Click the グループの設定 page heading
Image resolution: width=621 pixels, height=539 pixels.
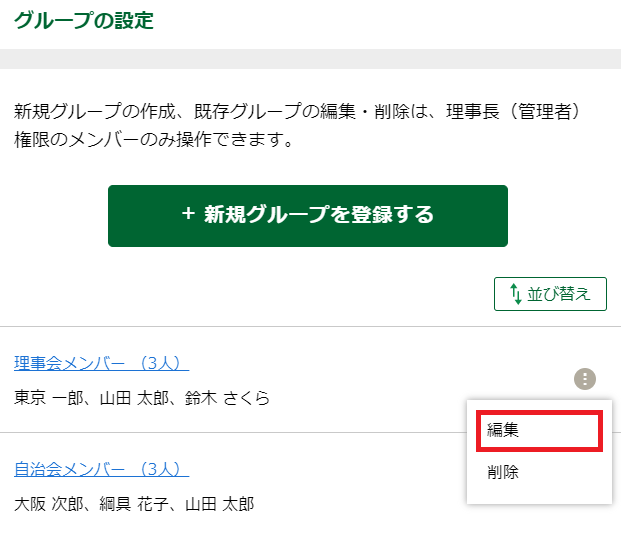84,20
